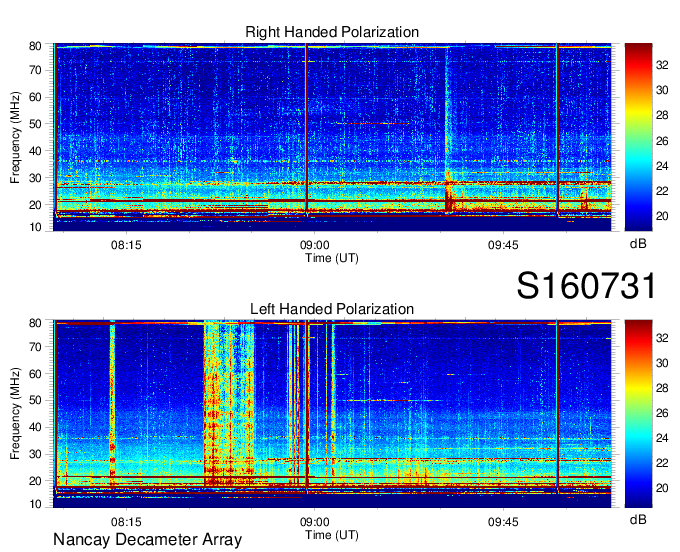Screen dimensions: 680x552
Task: Click the Time (UT) label under left-handed plot
Action: click(332, 535)
